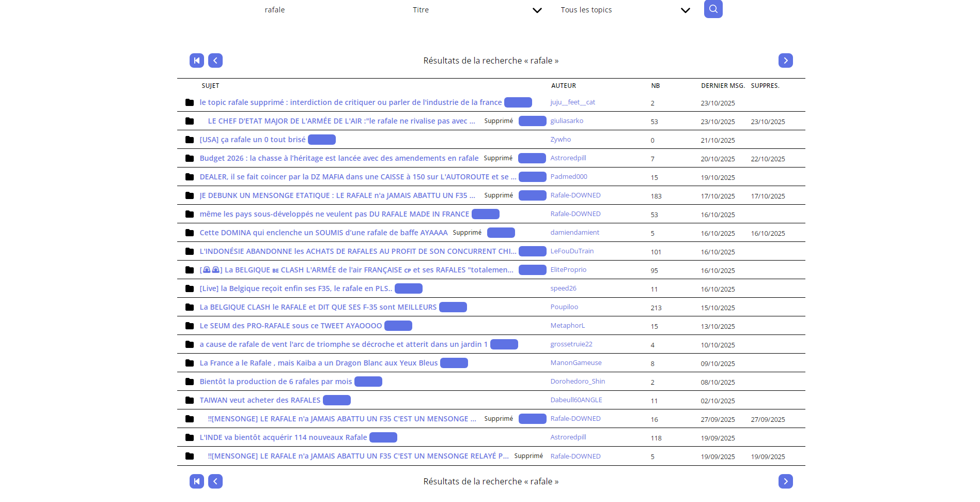This screenshot has width=980, height=502.
Task: Go to next results page (top)
Action: point(786,60)
